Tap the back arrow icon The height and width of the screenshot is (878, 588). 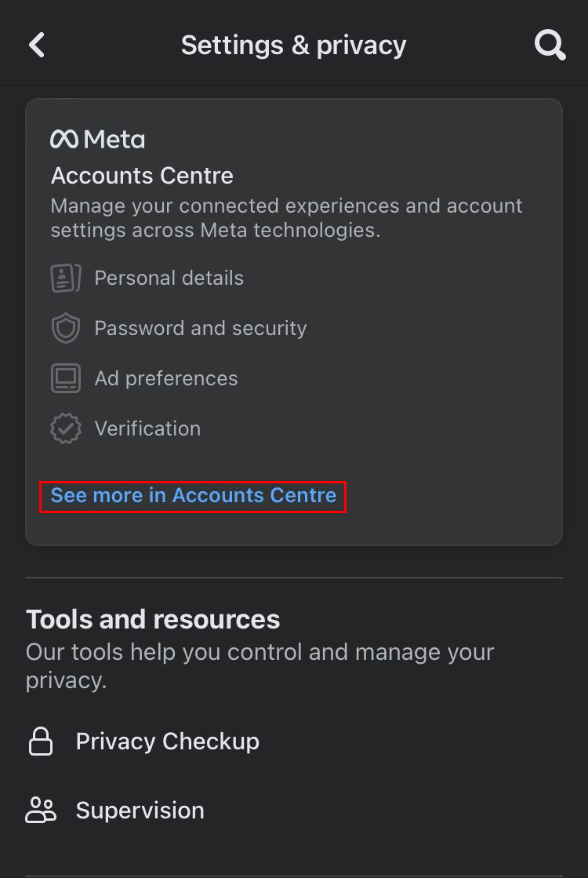pyautogui.click(x=37, y=45)
